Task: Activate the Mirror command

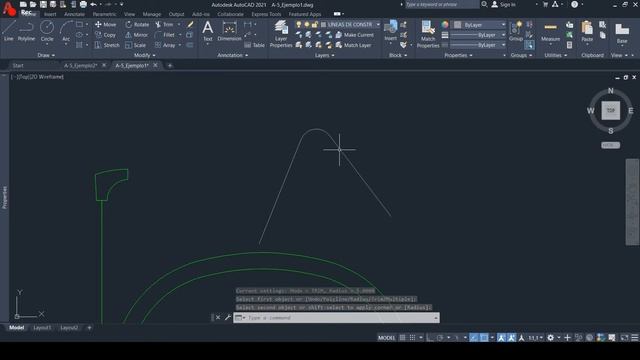Action: pos(137,35)
